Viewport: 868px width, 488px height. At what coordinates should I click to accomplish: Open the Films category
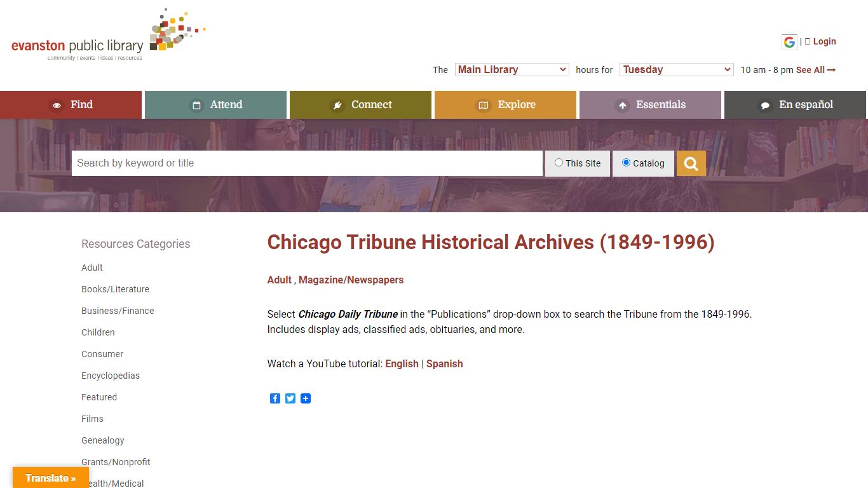(x=92, y=419)
